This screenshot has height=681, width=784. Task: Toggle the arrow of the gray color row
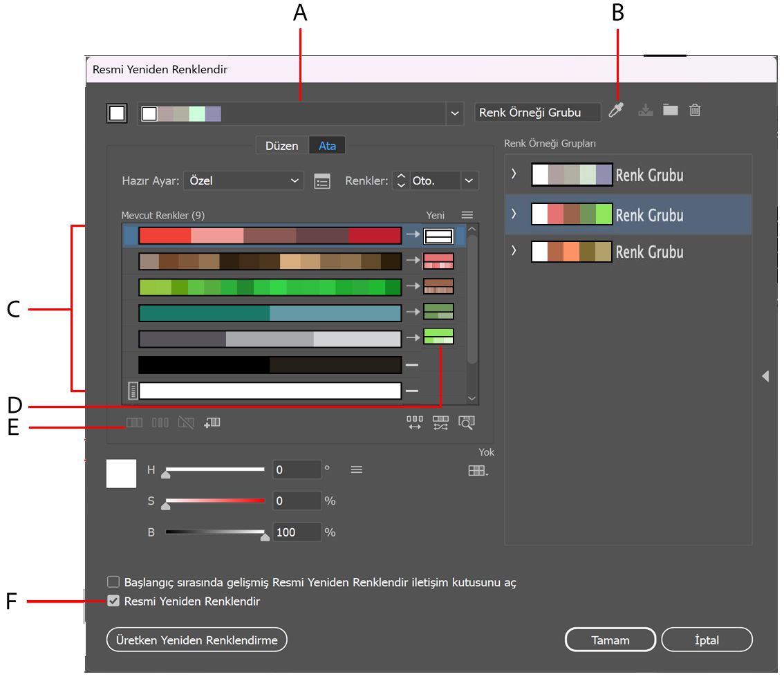pyautogui.click(x=413, y=337)
